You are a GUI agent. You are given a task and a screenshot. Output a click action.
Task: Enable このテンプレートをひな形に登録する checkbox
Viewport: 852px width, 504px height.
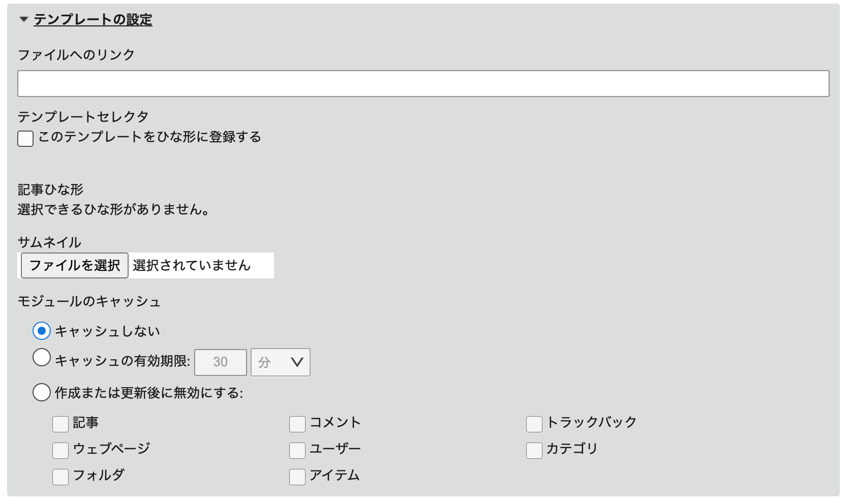25,139
